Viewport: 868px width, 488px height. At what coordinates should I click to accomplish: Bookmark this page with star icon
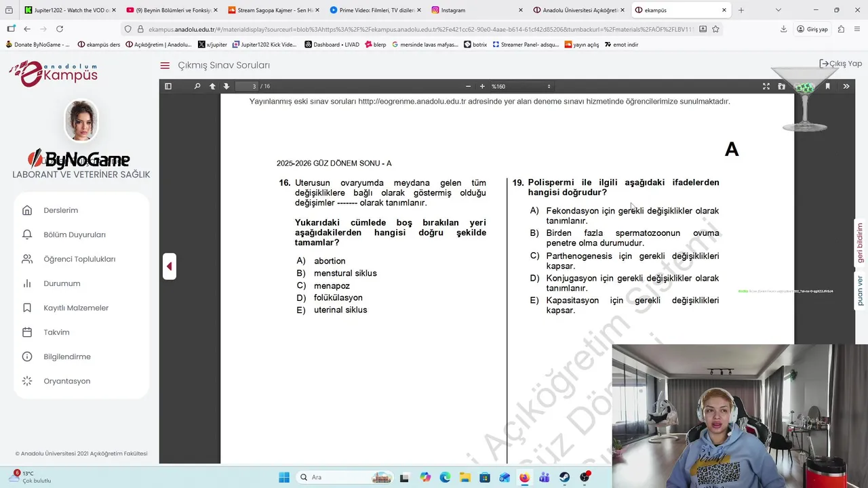pyautogui.click(x=715, y=29)
